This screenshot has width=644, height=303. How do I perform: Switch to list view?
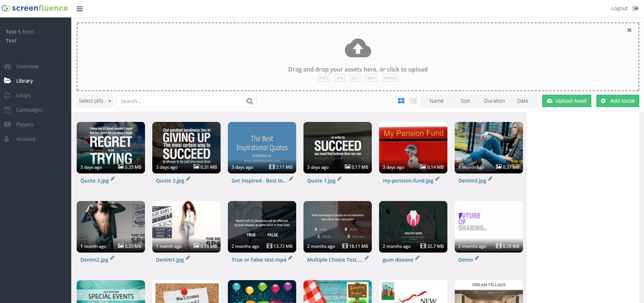[x=414, y=101]
